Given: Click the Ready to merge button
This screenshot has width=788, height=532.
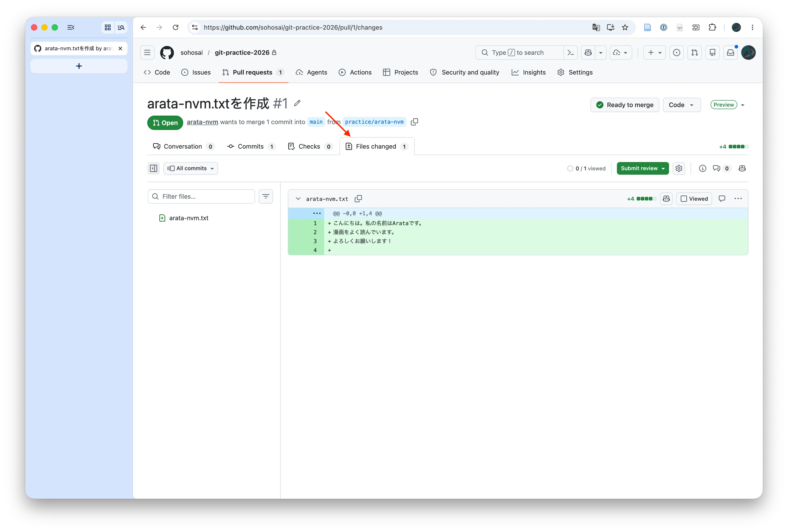Looking at the screenshot, I should click(x=625, y=105).
